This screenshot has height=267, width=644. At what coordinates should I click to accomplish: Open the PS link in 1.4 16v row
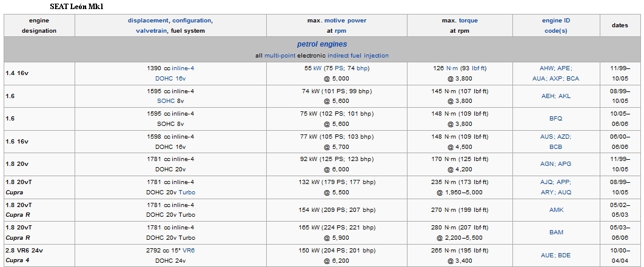pos(339,68)
